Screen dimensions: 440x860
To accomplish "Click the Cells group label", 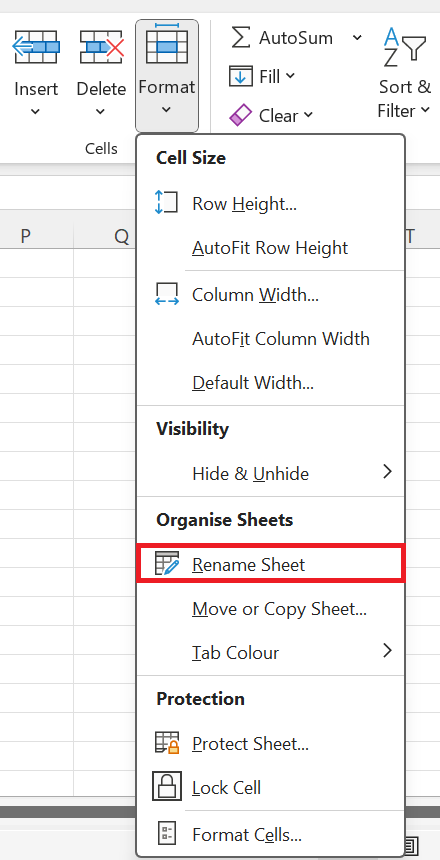I will click(101, 148).
